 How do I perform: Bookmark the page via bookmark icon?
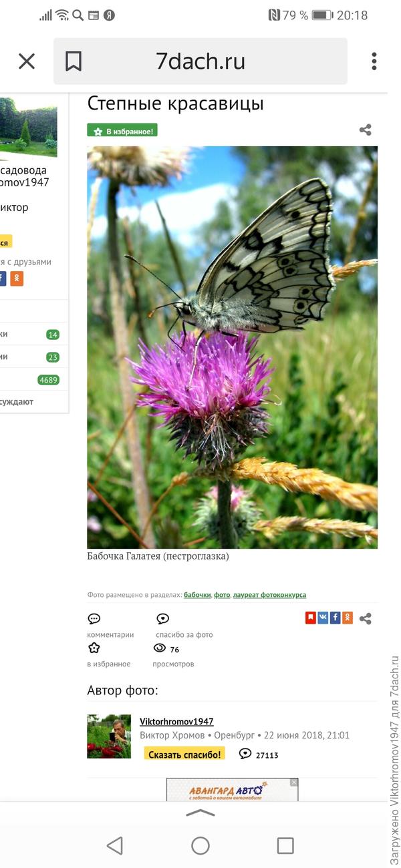pyautogui.click(x=74, y=61)
